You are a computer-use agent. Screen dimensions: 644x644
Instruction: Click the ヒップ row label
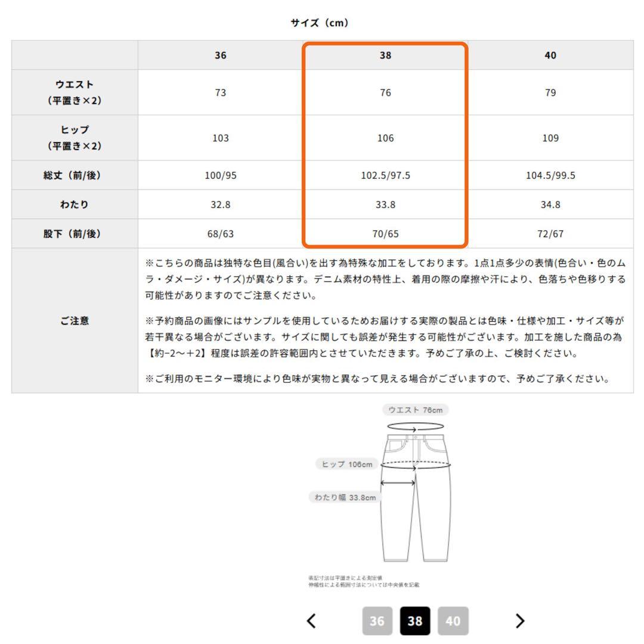pos(75,138)
